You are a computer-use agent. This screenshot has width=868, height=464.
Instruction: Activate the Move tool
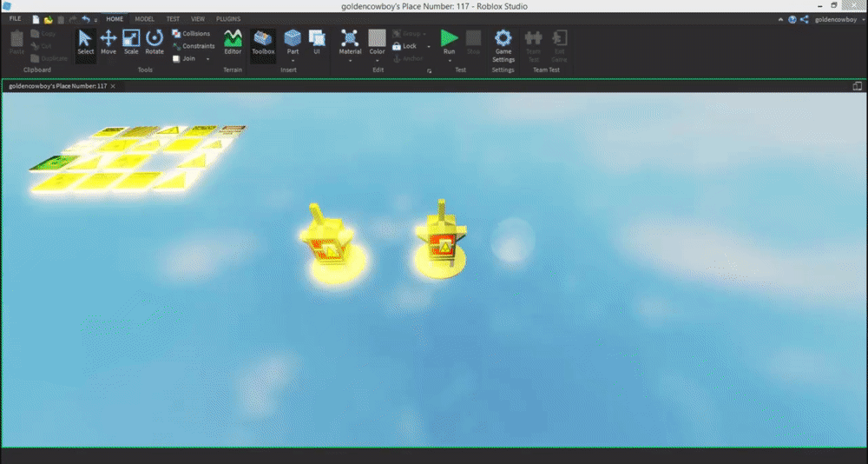point(108,43)
